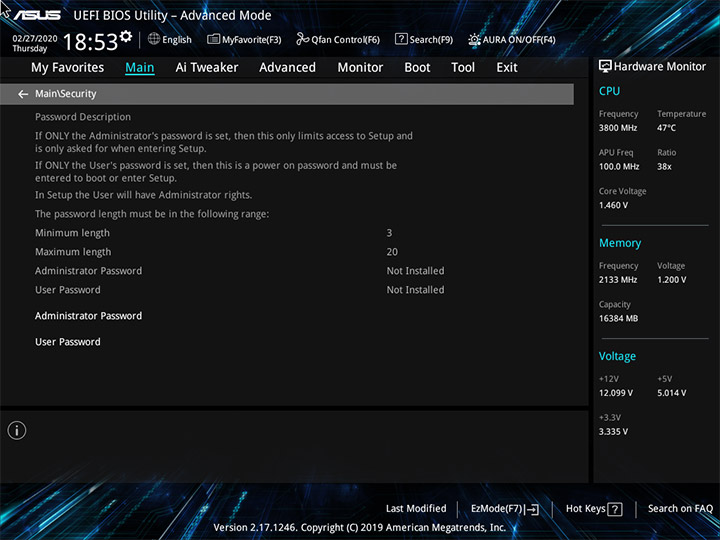
Task: Click the Minimum length label
Action: pos(73,233)
